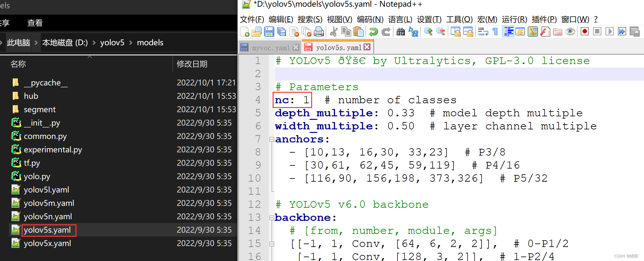Collapse the backbone fold marker
The image size is (644, 261).
tap(271, 218)
